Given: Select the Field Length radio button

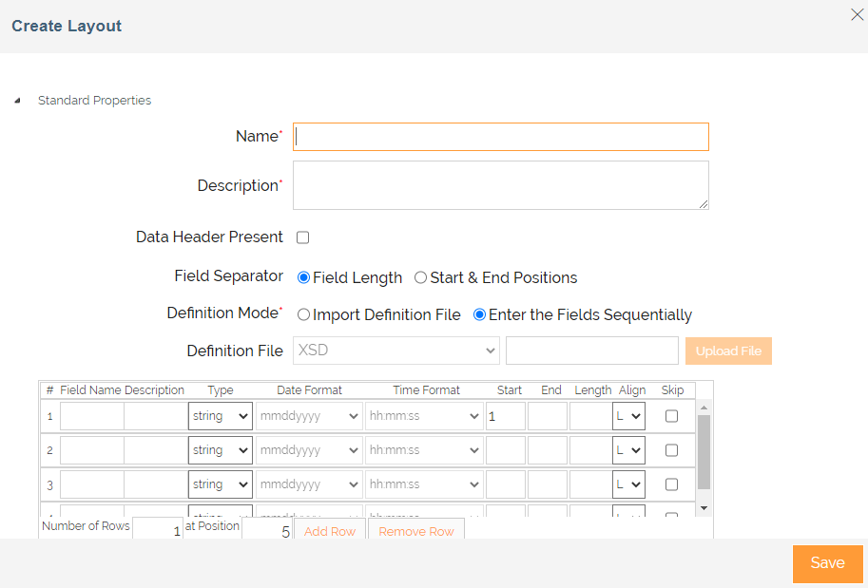Looking at the screenshot, I should coord(304,278).
